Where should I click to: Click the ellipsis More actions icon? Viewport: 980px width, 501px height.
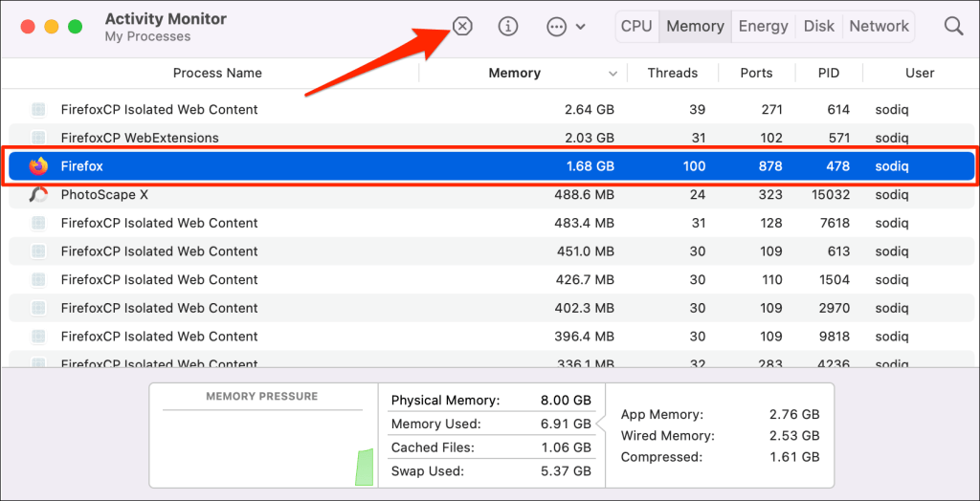click(556, 26)
